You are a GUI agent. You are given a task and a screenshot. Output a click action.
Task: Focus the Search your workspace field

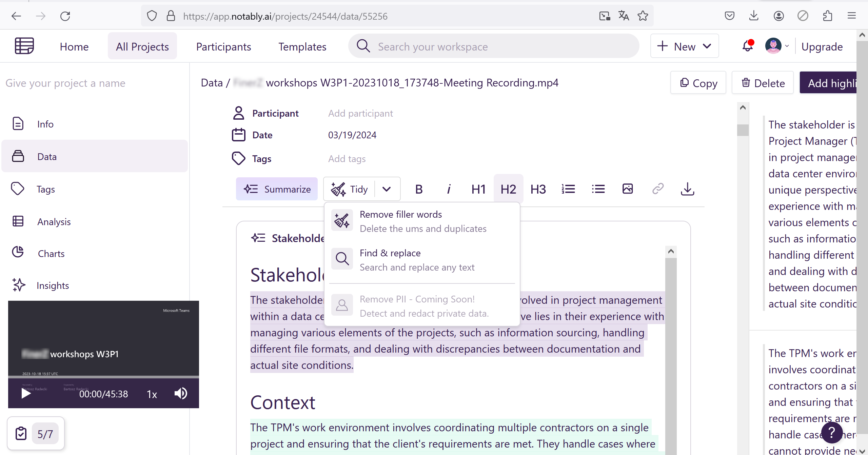[494, 46]
